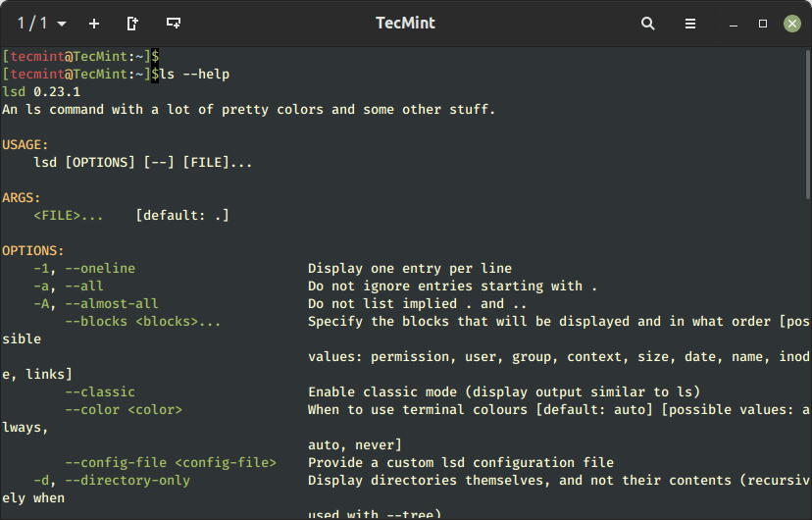Screen dimensions: 812x520
Task: Open the hamburger menu
Action: point(690,24)
